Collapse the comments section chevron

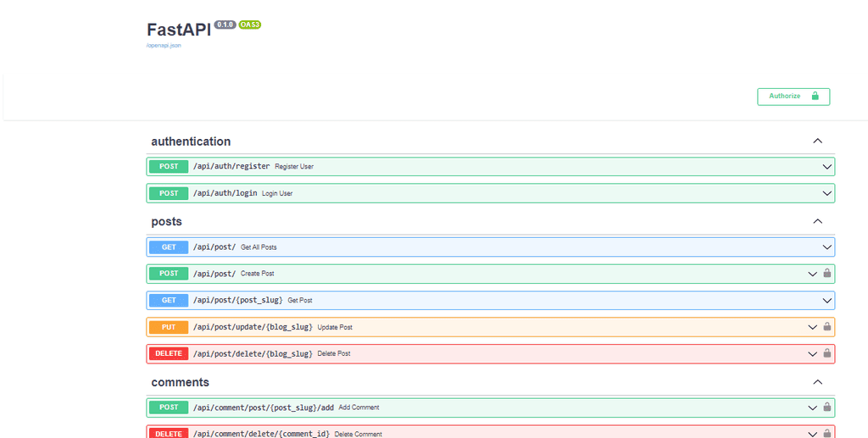[818, 382]
